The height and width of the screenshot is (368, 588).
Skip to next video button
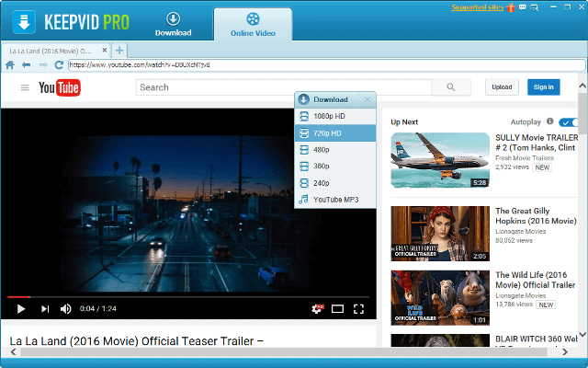tap(45, 309)
